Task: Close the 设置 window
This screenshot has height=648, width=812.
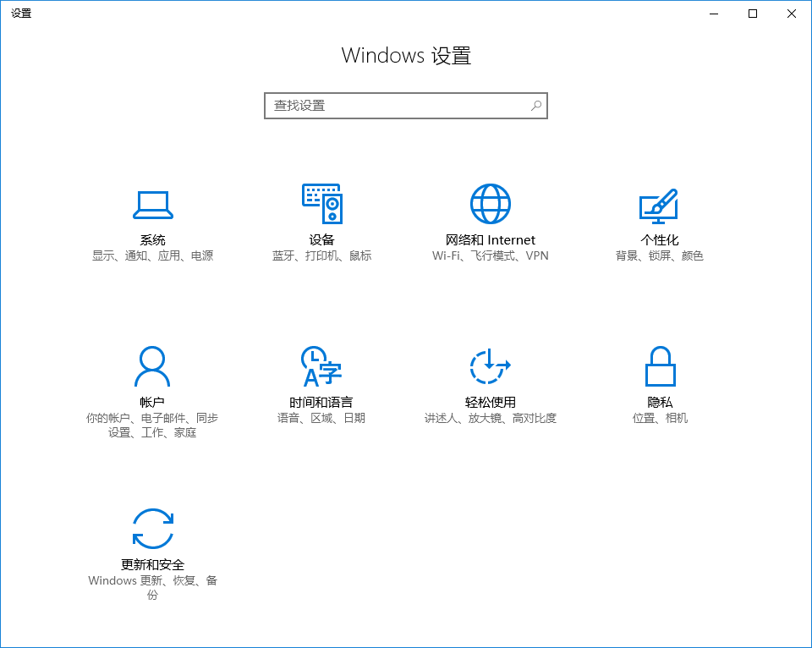Action: coord(792,14)
